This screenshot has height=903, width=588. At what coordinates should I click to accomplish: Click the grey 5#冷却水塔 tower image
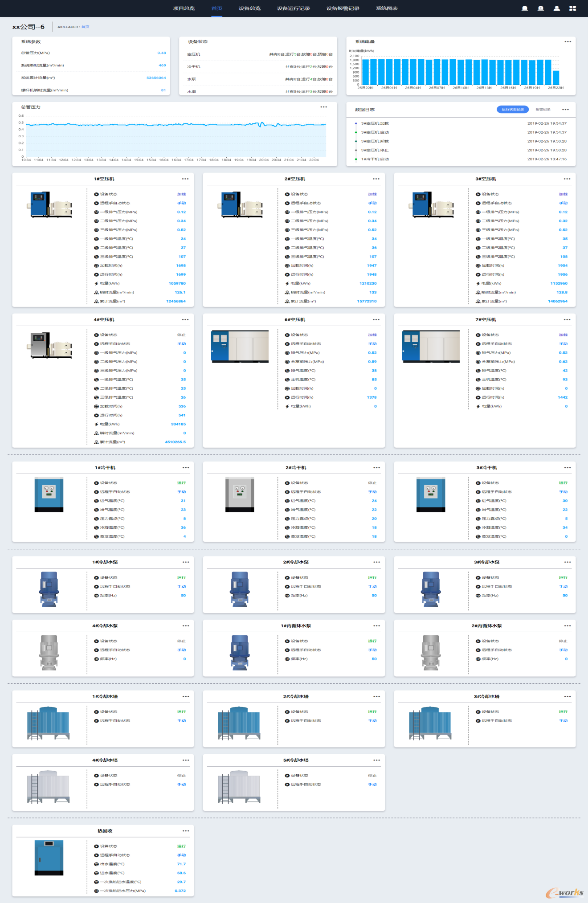pyautogui.click(x=239, y=787)
